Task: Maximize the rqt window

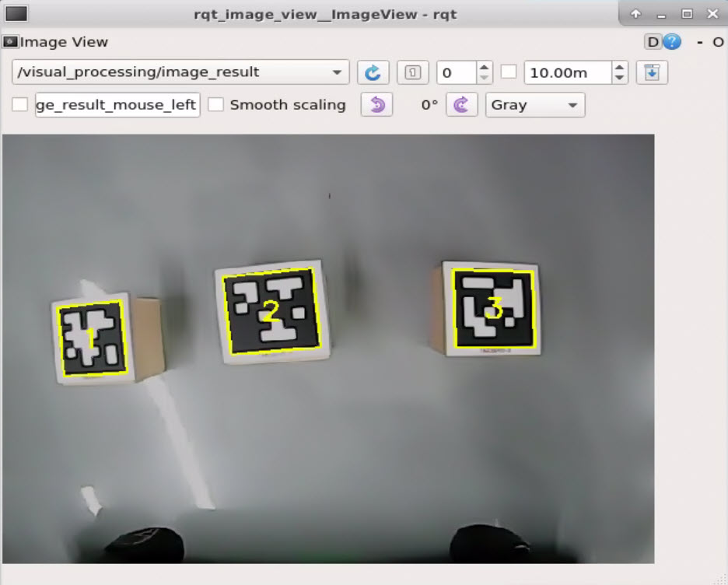Action: point(687,14)
